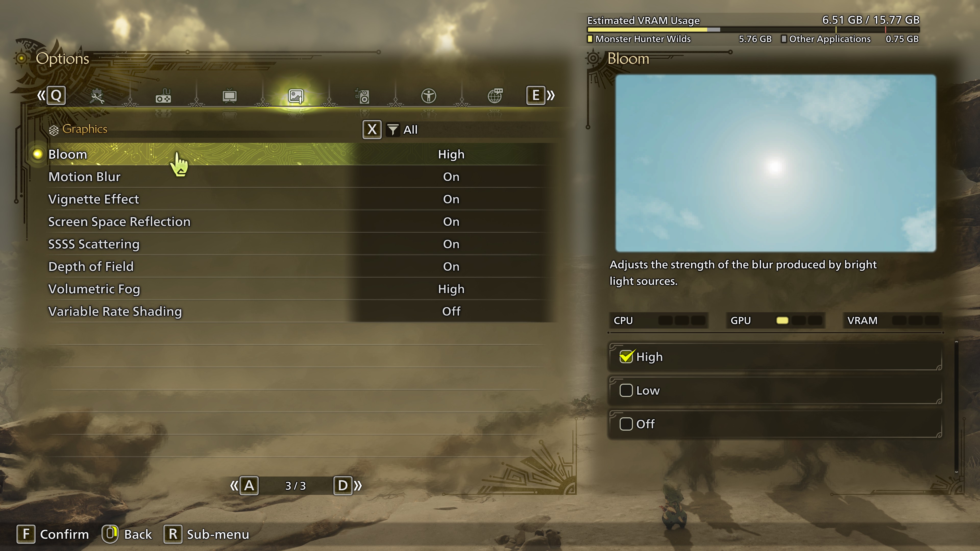Expand the next settings page D
Image resolution: width=980 pixels, height=551 pixels.
[342, 485]
